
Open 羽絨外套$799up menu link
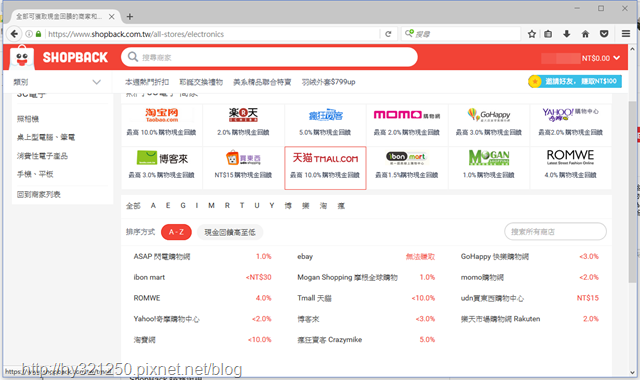329,82
